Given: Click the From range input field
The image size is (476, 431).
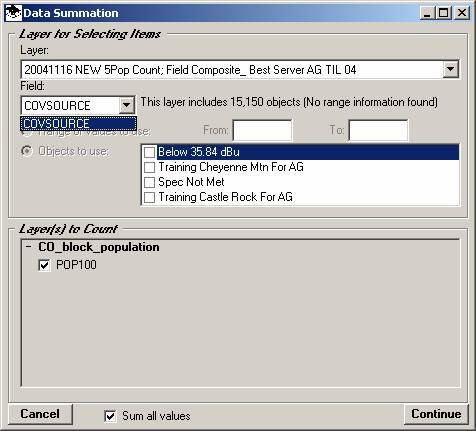Looking at the screenshot, I should click(262, 130).
